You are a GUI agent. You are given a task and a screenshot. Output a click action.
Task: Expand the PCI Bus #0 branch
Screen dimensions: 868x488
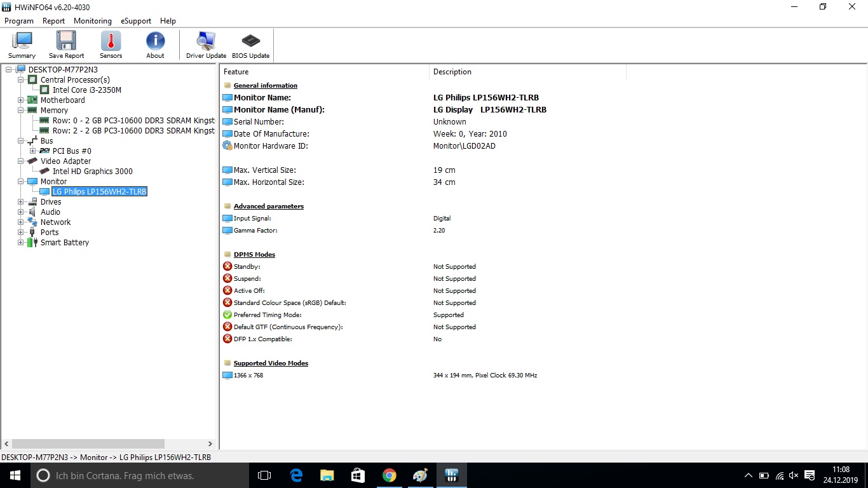pyautogui.click(x=32, y=151)
